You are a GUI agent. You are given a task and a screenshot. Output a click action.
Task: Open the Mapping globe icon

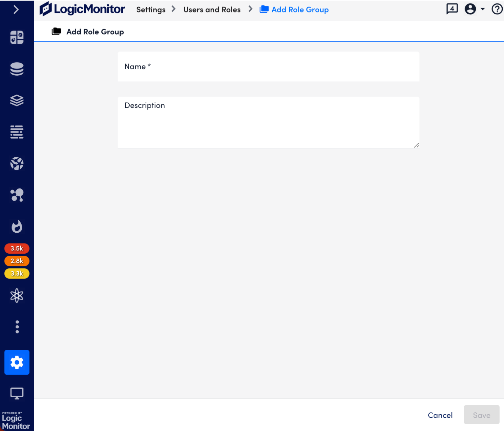[x=17, y=163]
